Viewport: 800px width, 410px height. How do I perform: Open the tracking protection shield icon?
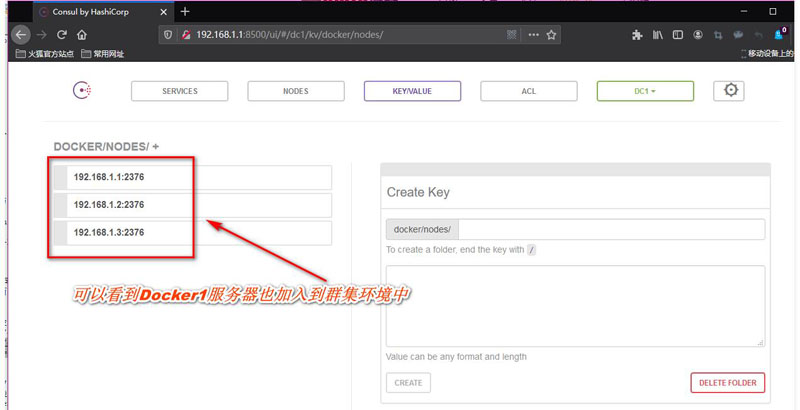pyautogui.click(x=168, y=35)
